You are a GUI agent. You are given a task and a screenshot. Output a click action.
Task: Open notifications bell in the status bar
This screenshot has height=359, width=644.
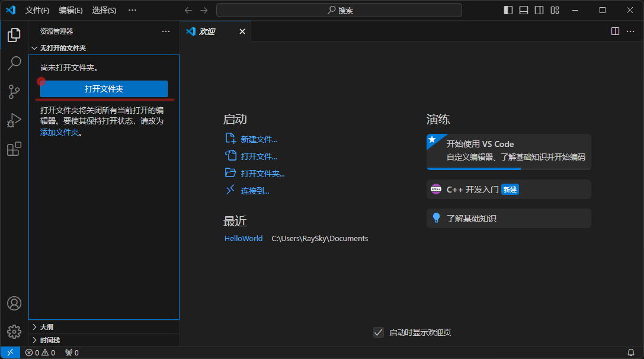631,352
